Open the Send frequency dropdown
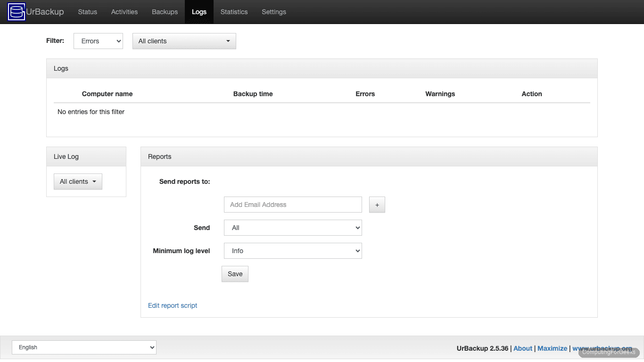This screenshot has width=644, height=362. 292,228
